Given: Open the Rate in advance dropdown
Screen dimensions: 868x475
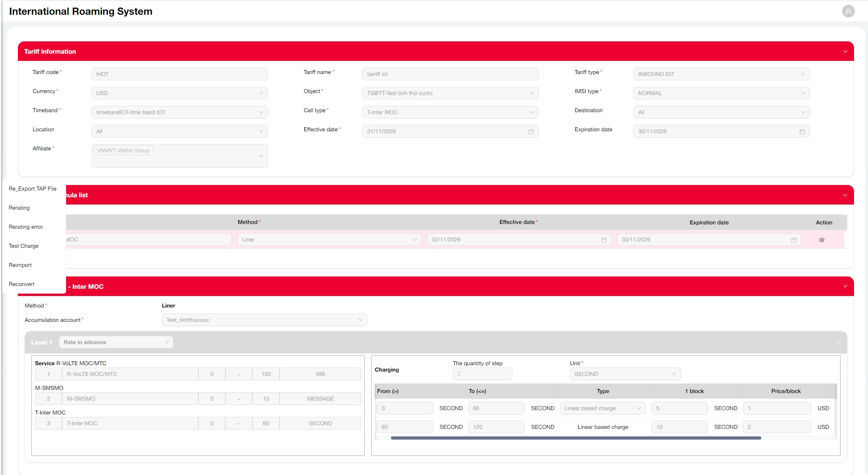Looking at the screenshot, I should [x=116, y=342].
